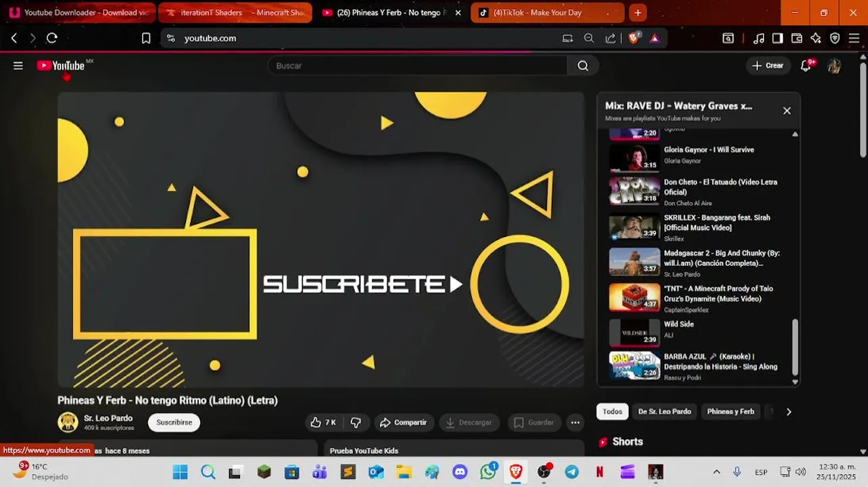
Task: Close the Phineas Y Ferb tab
Action: (x=458, y=13)
